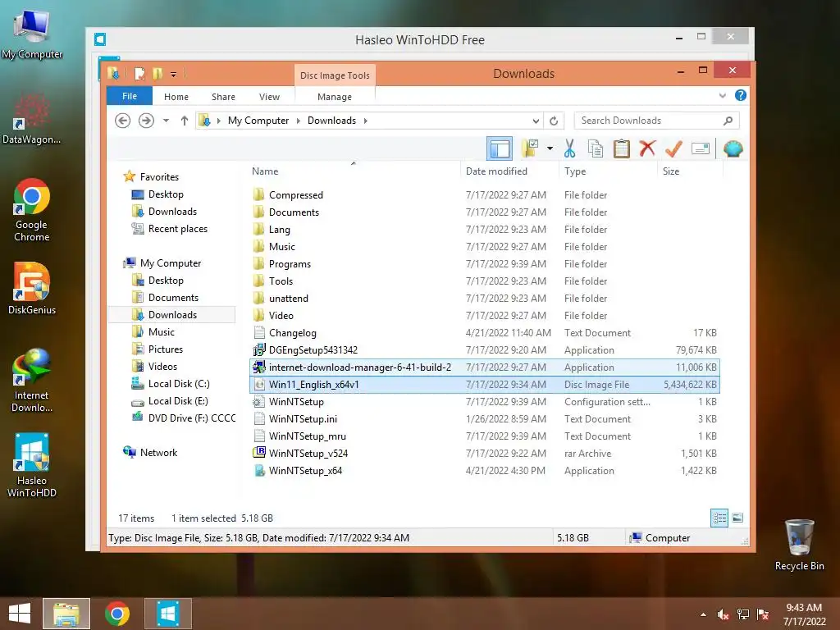
Task: Sort by the Date modified column header
Action: tap(496, 171)
